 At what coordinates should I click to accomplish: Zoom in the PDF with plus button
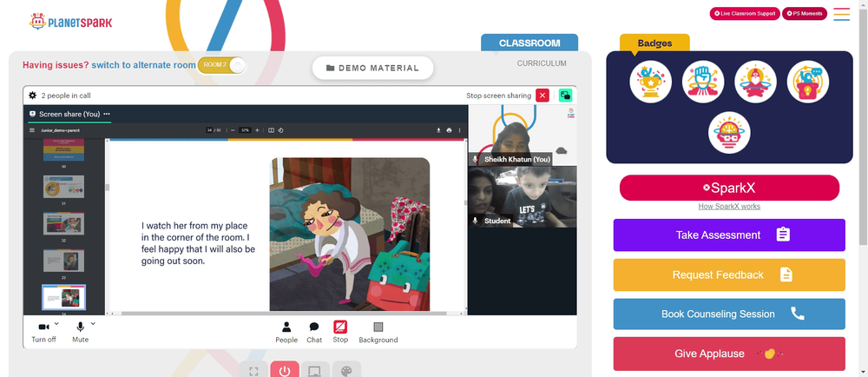pos(257,130)
